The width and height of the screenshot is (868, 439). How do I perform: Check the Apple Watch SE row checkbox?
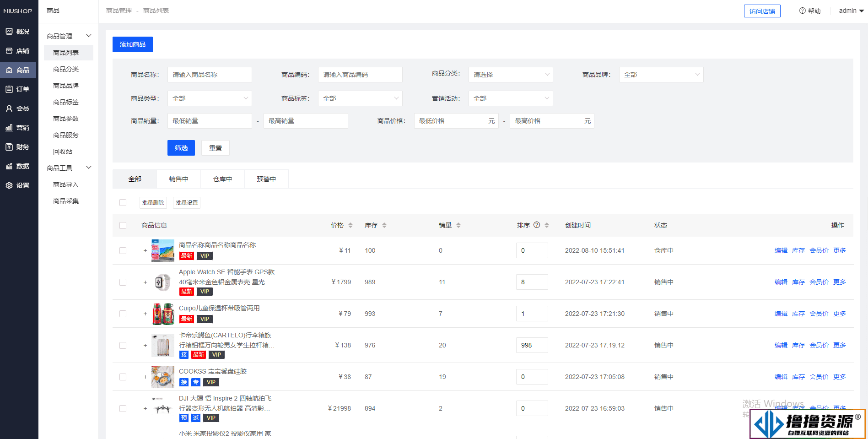click(123, 282)
